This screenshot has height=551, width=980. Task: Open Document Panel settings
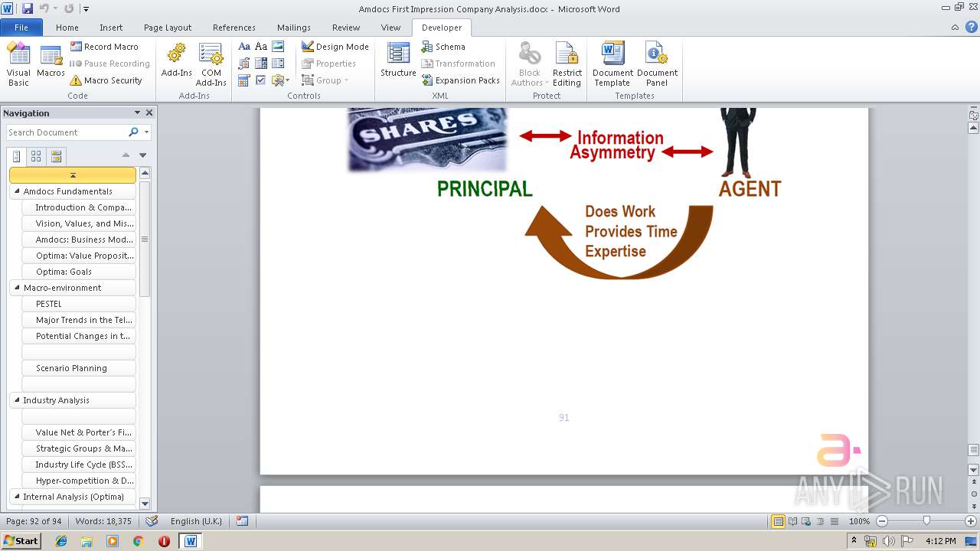(x=657, y=64)
